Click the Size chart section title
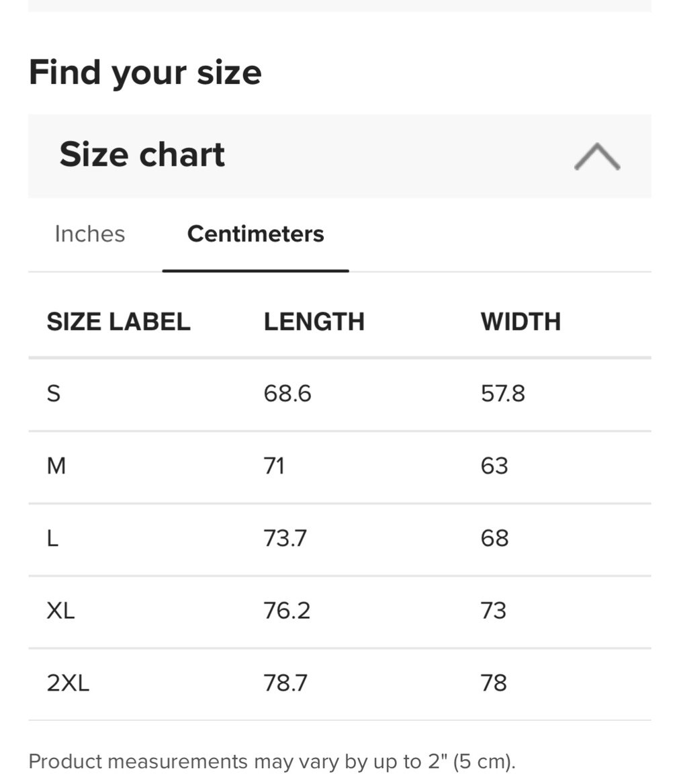Viewport: 675px width, 784px height. pyautogui.click(x=142, y=155)
